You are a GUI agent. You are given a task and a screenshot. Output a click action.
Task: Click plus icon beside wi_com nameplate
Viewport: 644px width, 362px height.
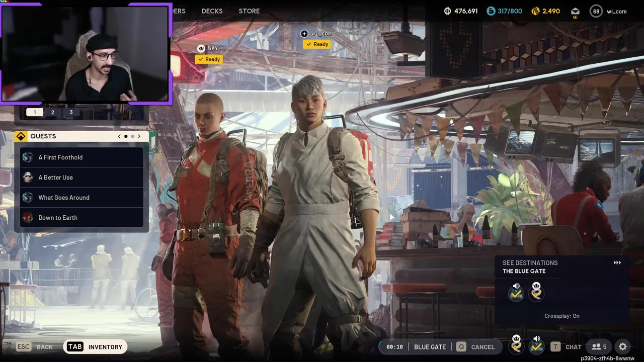click(304, 34)
